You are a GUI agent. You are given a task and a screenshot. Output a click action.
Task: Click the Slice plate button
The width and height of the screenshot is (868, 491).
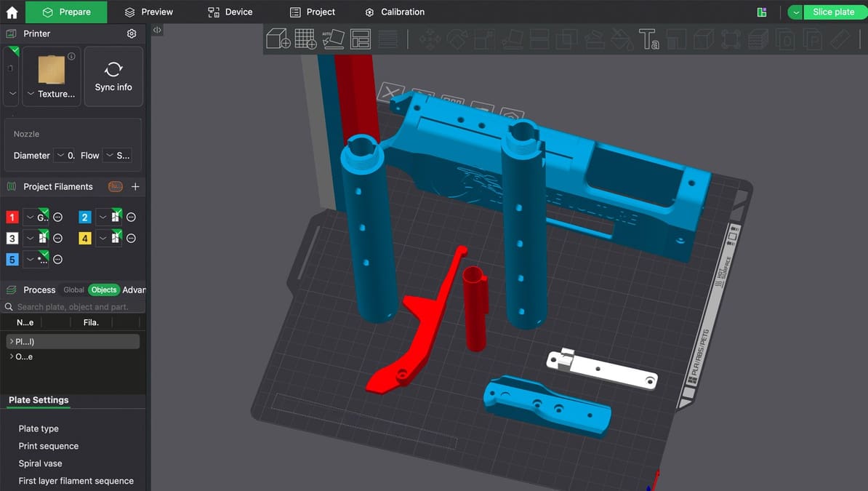835,12
